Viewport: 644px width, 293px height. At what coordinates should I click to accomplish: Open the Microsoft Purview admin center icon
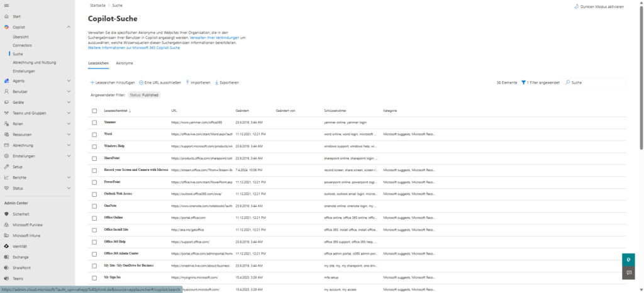[6, 224]
